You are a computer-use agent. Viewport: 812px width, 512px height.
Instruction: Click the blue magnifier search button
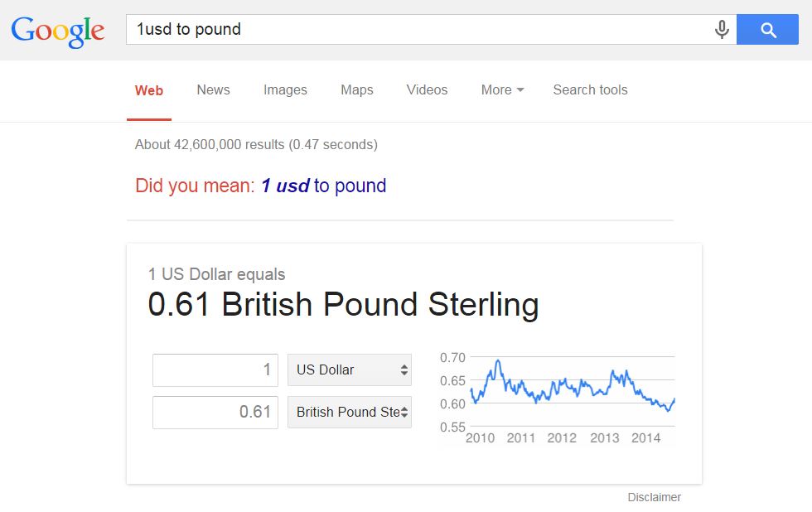coord(767,30)
